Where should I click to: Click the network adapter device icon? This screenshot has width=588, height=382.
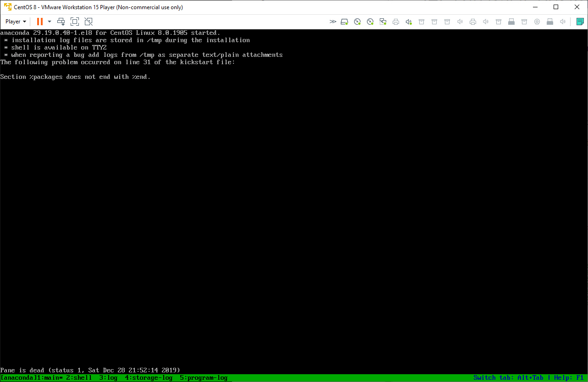tap(383, 21)
